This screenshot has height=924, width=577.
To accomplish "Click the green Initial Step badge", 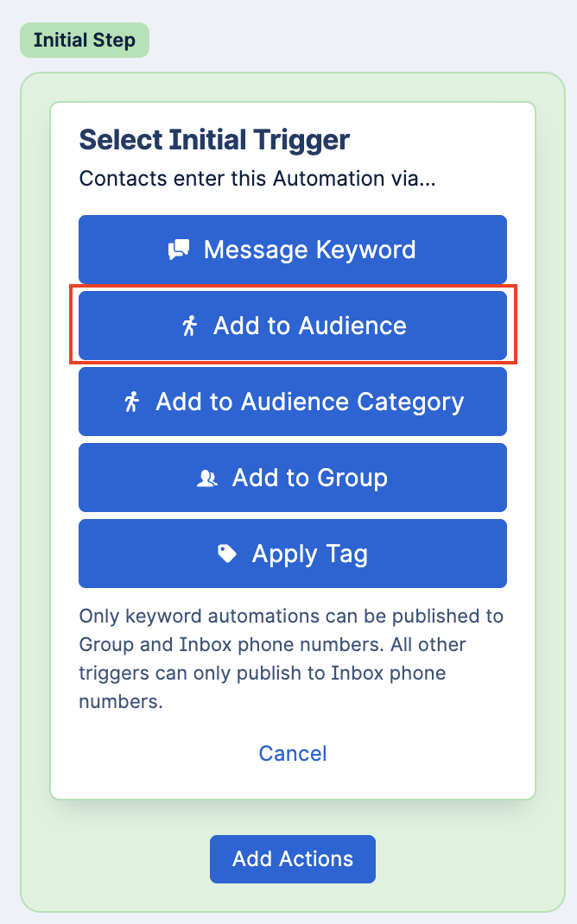I will (x=85, y=40).
